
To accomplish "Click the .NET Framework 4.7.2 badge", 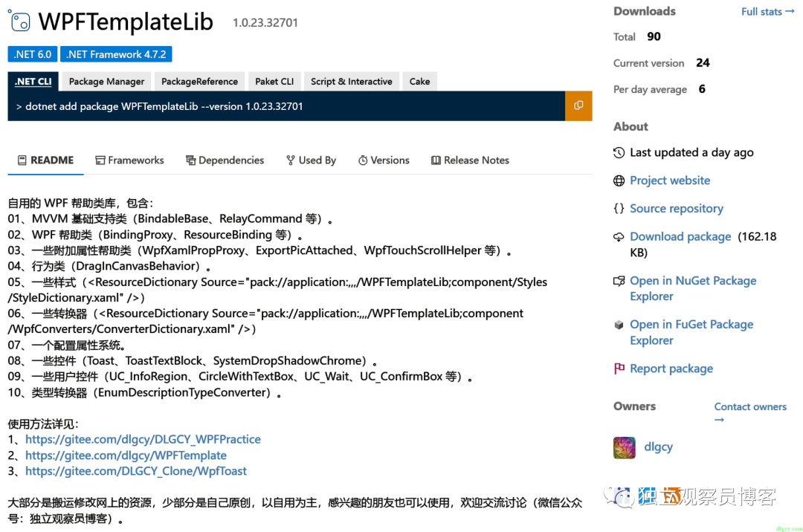I will tap(116, 54).
